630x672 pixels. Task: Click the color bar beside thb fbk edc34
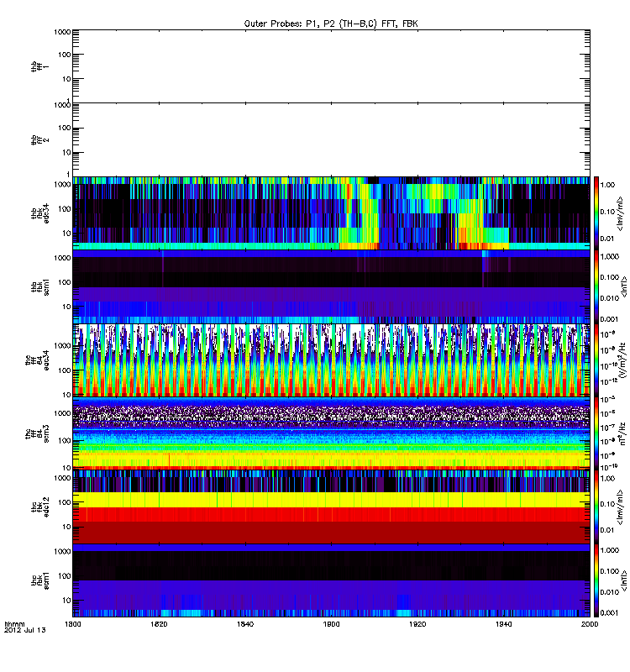(596, 212)
